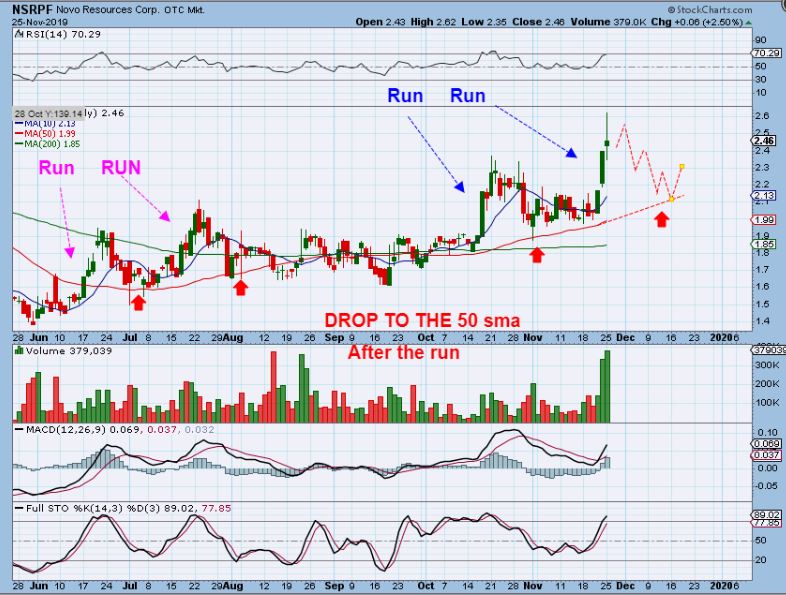Click the Volume 379,039 panel label
Viewport: 786px width, 595px height.
tap(69, 351)
